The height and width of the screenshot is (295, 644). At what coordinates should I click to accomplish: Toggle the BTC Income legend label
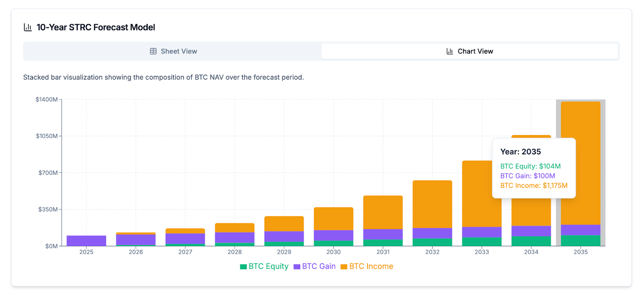coord(371,266)
